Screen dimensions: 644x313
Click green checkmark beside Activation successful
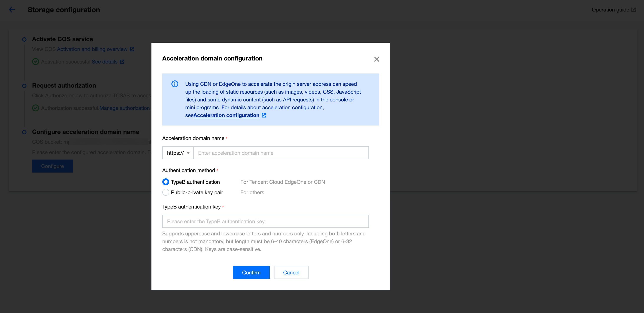point(36,62)
